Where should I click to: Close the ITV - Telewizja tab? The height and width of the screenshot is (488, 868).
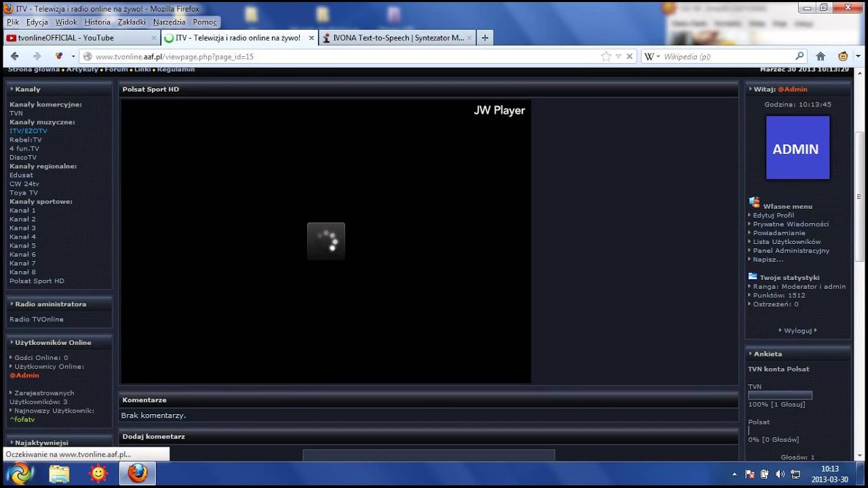(x=312, y=38)
